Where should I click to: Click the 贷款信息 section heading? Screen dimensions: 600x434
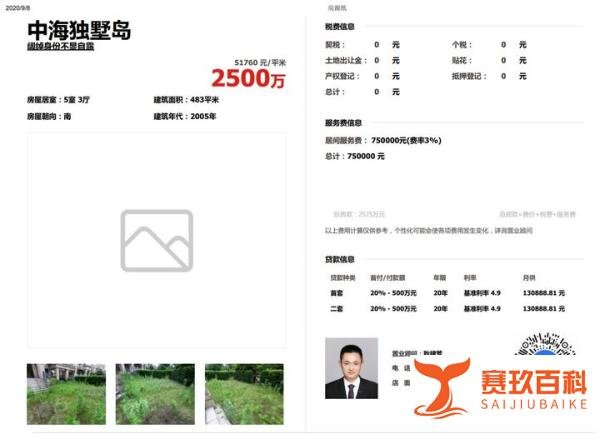click(339, 259)
